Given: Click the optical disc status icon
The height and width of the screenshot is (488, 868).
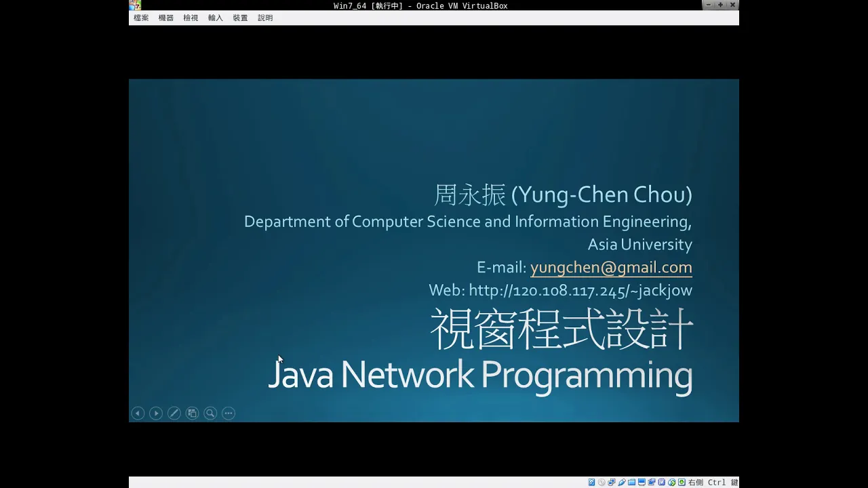Looking at the screenshot, I should [601, 483].
